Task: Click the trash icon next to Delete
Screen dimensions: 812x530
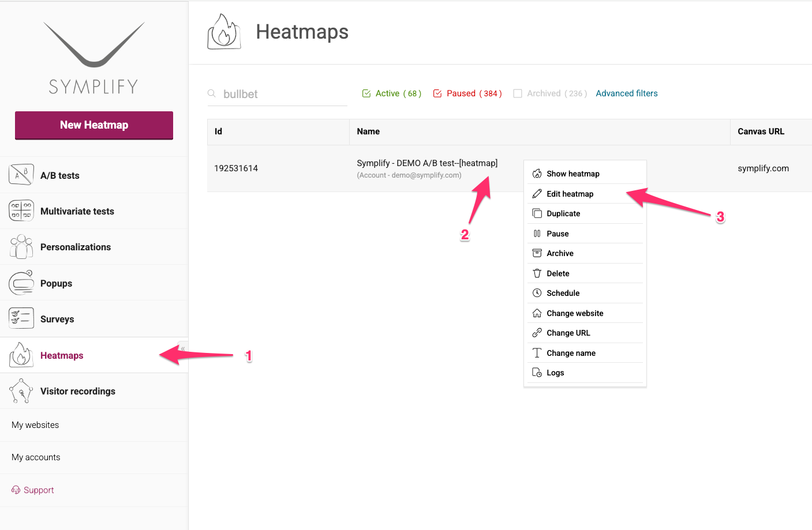Action: tap(537, 273)
